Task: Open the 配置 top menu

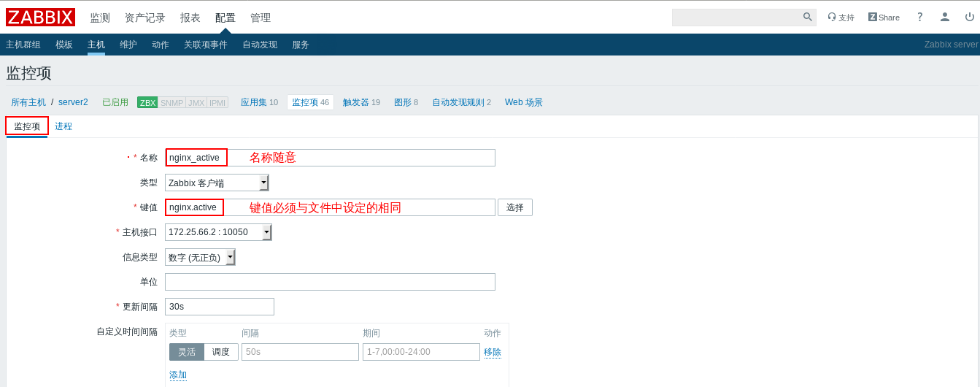Action: tap(225, 18)
